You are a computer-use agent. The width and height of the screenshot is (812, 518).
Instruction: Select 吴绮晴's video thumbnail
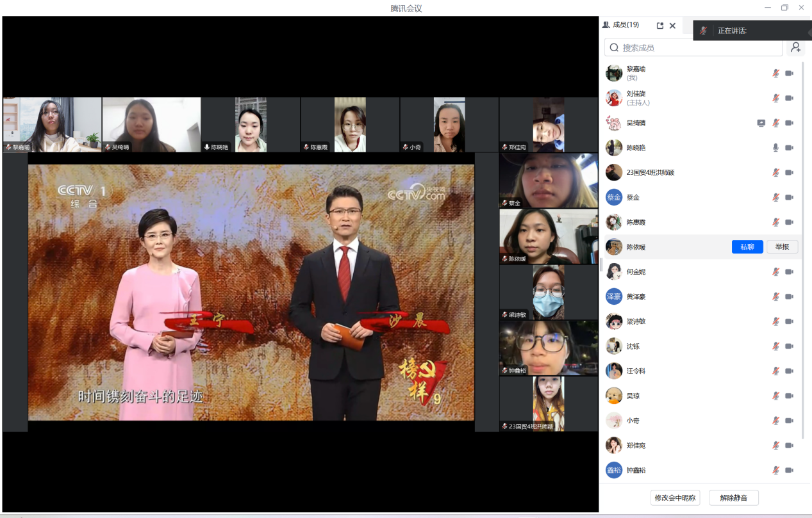coord(152,124)
